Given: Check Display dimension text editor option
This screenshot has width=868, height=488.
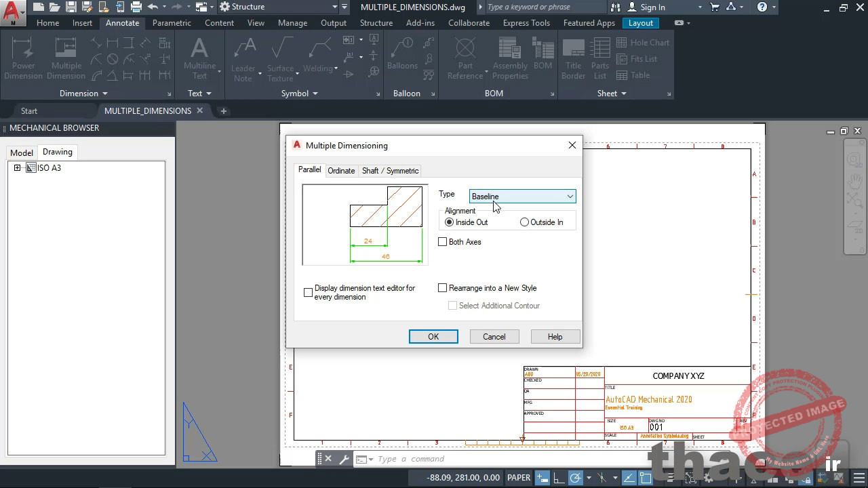Looking at the screenshot, I should (x=309, y=292).
